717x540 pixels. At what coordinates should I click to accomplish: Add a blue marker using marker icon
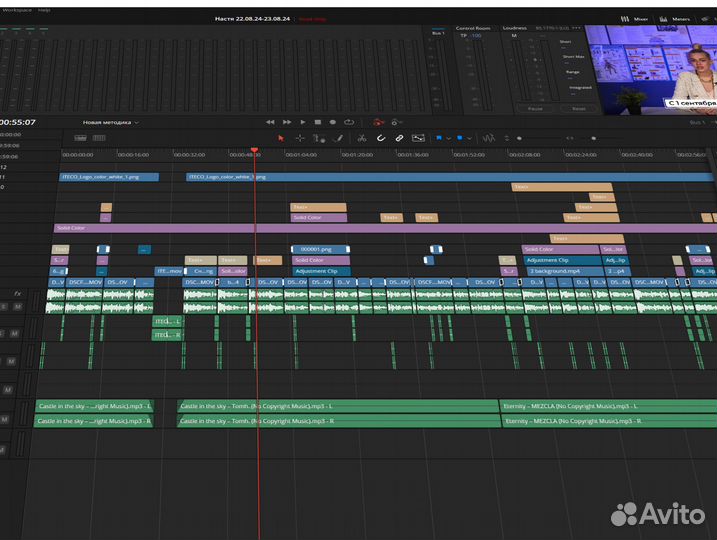(x=459, y=138)
